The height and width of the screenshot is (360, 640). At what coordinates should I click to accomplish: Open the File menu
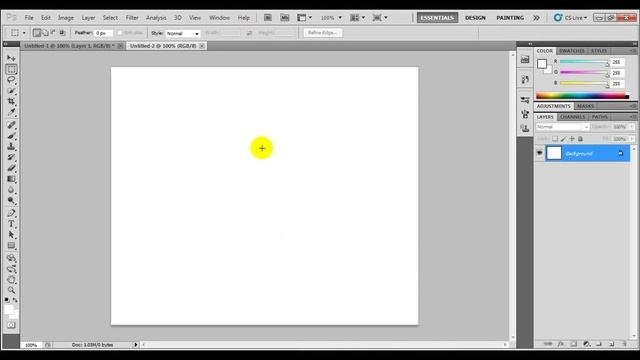pyautogui.click(x=29, y=18)
